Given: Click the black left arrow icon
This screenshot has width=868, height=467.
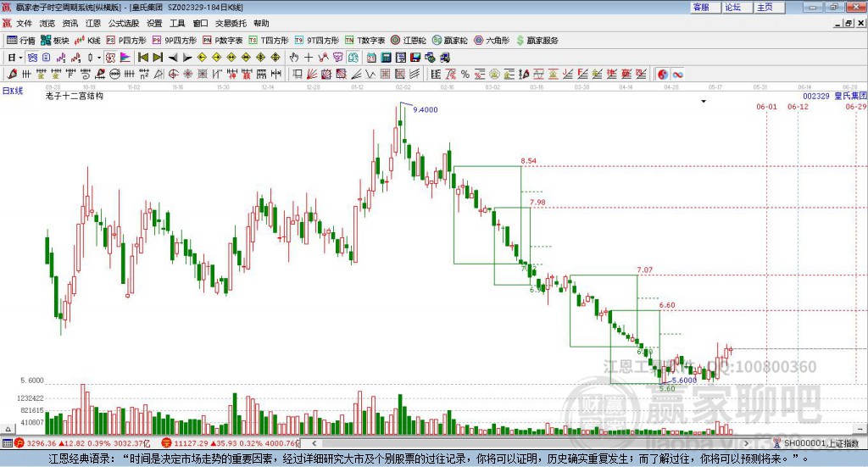Looking at the screenshot, I should (173, 58).
